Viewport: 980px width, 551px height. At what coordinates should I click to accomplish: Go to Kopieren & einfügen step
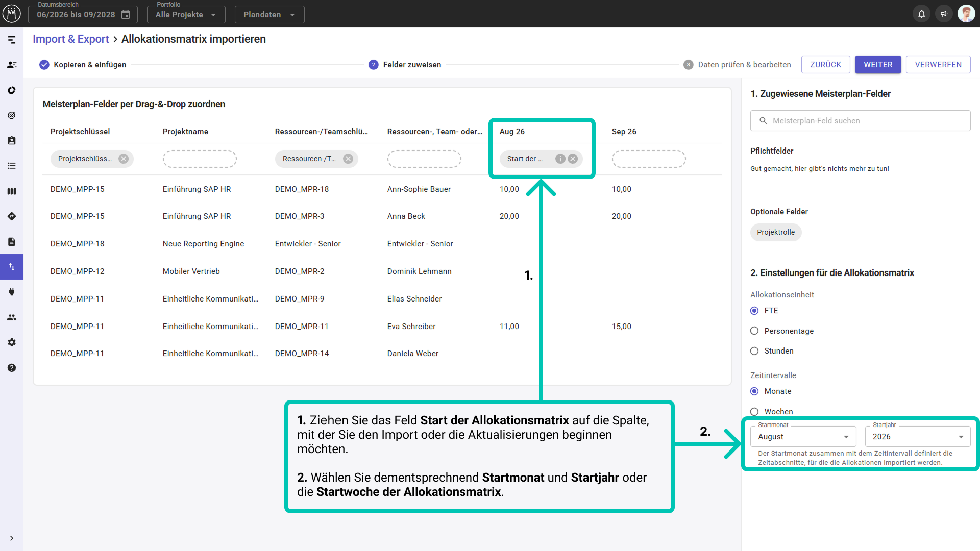click(83, 65)
